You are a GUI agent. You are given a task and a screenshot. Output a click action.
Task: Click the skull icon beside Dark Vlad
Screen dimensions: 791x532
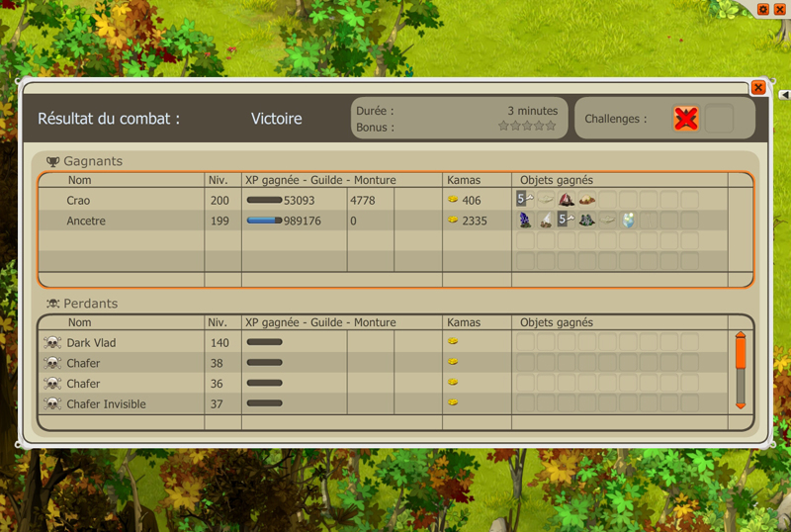[x=52, y=342]
